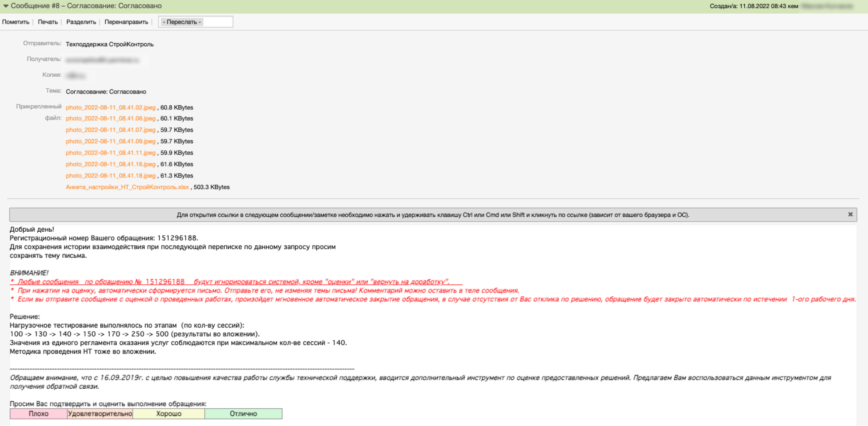This screenshot has height=426, width=868.
Task: Collapse message #8 header triangle
Action: point(6,6)
